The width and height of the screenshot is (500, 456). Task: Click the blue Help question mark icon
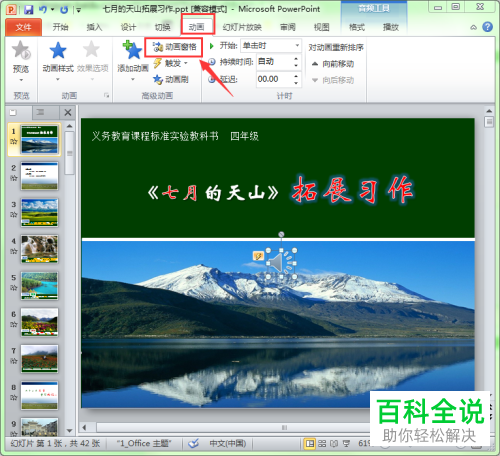point(487,27)
